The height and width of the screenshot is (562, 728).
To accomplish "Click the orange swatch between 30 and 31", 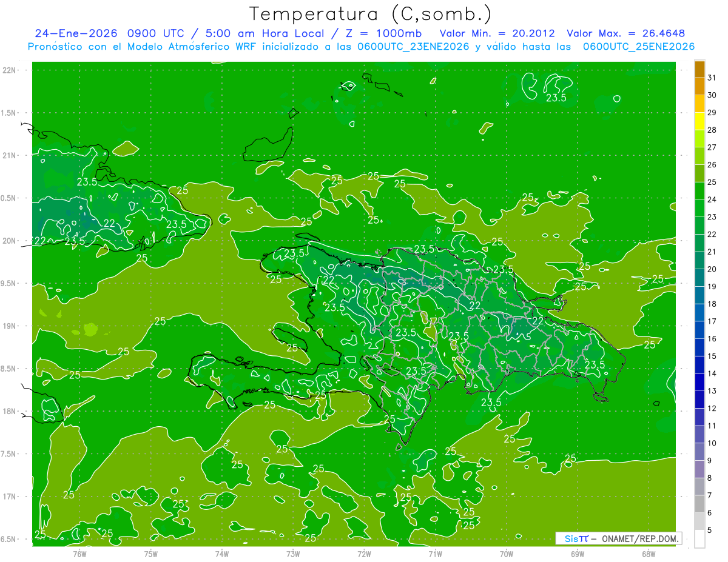I will pos(699,87).
